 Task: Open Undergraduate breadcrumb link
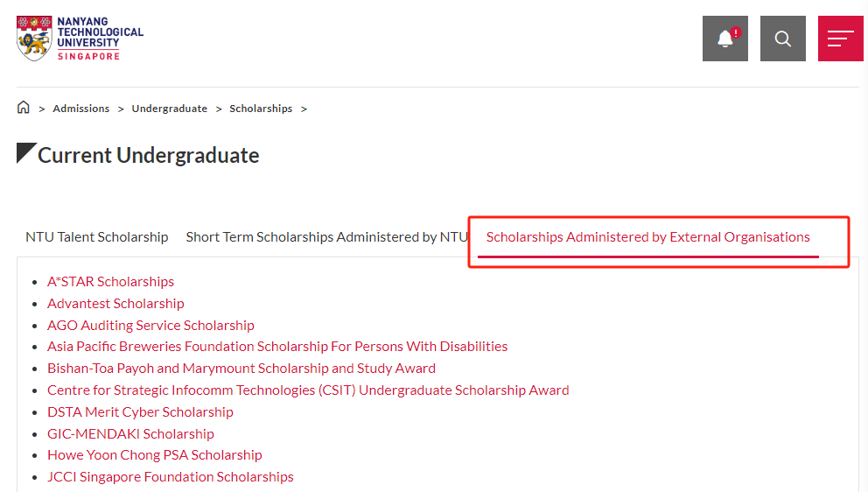170,109
